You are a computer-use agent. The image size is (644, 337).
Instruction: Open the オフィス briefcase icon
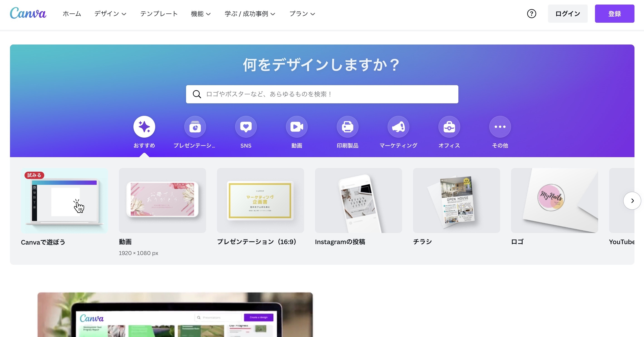(x=449, y=126)
